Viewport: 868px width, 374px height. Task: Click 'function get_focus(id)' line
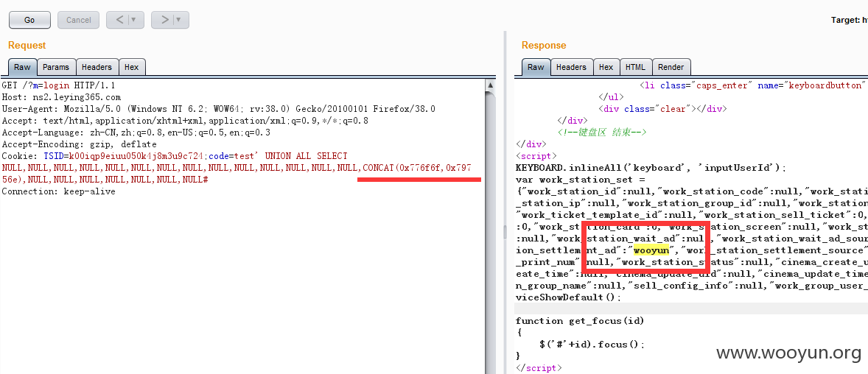580,321
